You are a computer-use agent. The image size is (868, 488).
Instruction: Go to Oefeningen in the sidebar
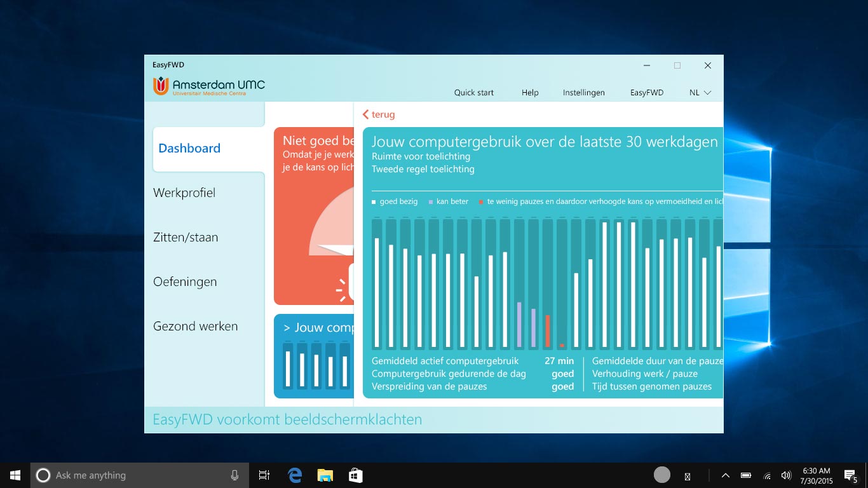click(185, 281)
